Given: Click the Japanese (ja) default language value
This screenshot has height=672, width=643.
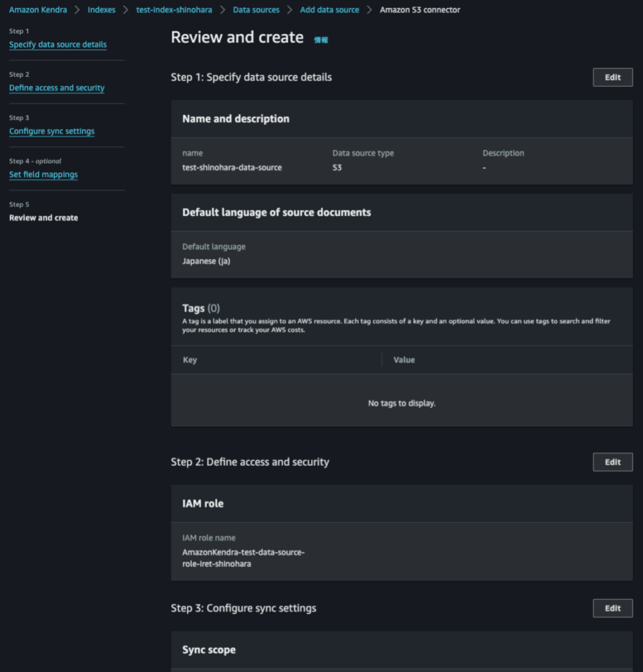Looking at the screenshot, I should pos(206,261).
